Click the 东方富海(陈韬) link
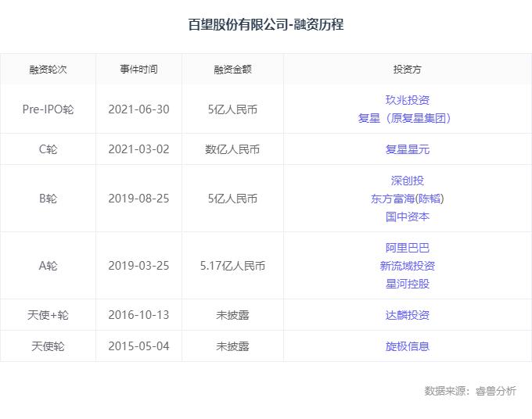 point(407,199)
